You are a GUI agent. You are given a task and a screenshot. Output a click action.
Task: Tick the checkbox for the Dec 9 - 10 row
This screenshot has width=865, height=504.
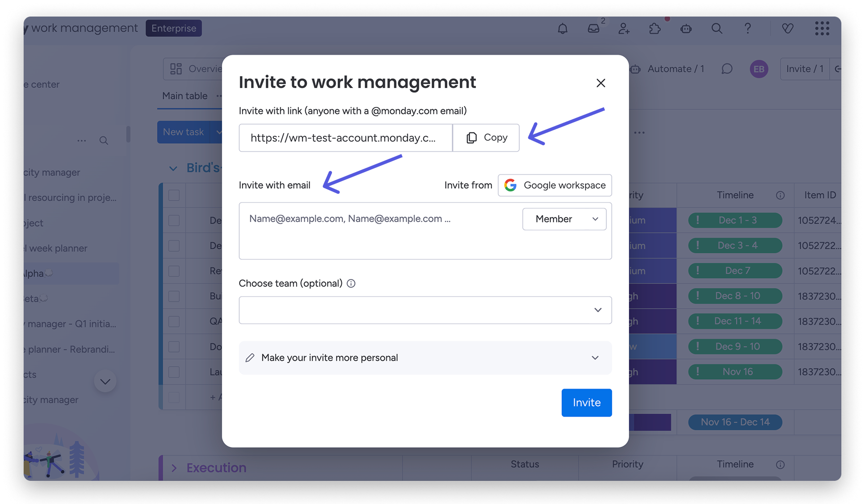174,347
